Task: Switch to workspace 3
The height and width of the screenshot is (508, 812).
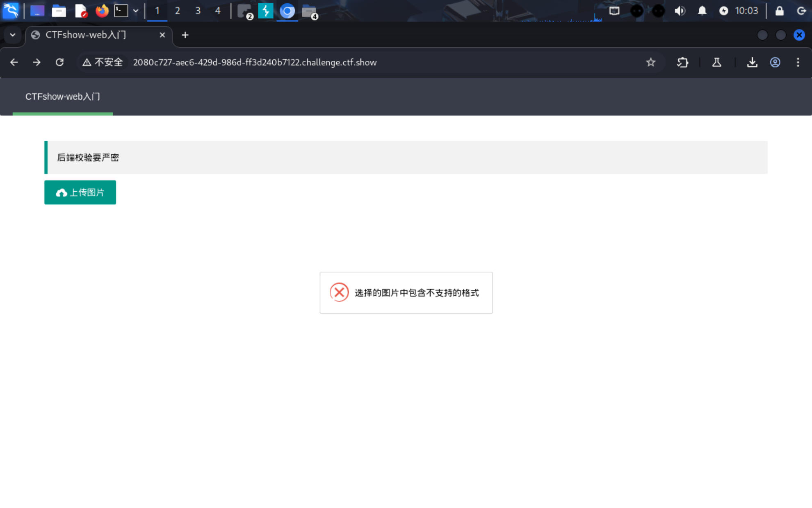Action: (x=198, y=11)
